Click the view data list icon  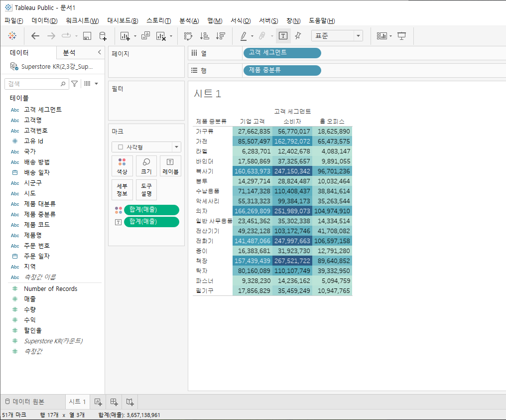click(87, 84)
